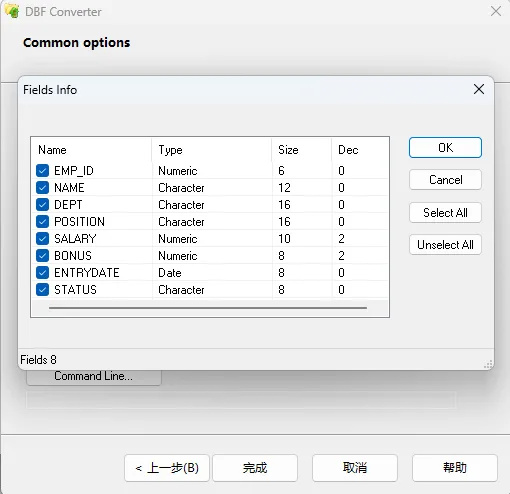510x494 pixels.
Task: Uncheck the EMP_ID field checkbox
Action: 42,171
